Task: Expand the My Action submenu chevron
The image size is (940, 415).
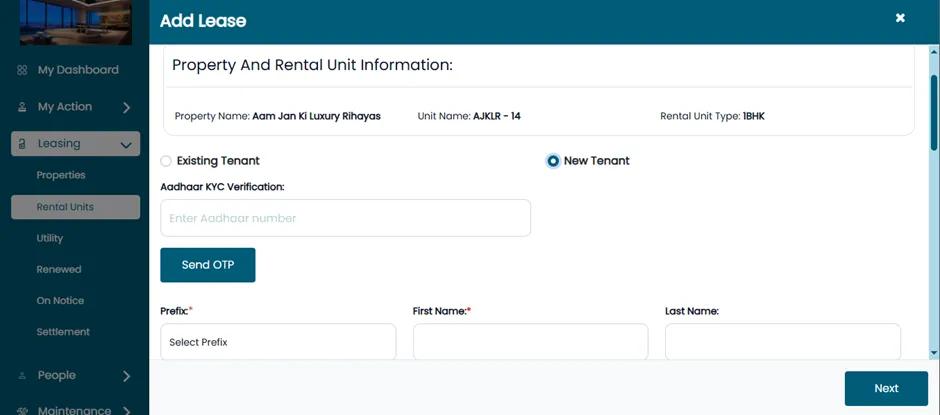Action: 126,107
